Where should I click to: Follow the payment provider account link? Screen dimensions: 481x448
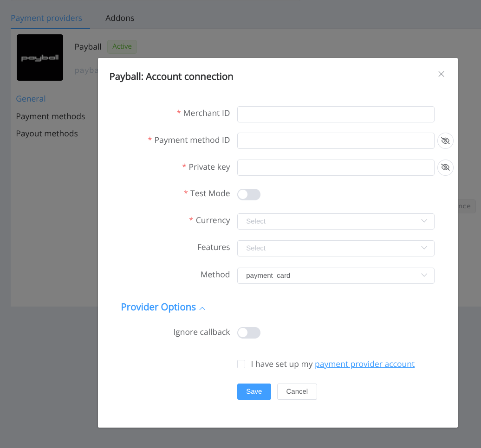tap(364, 364)
